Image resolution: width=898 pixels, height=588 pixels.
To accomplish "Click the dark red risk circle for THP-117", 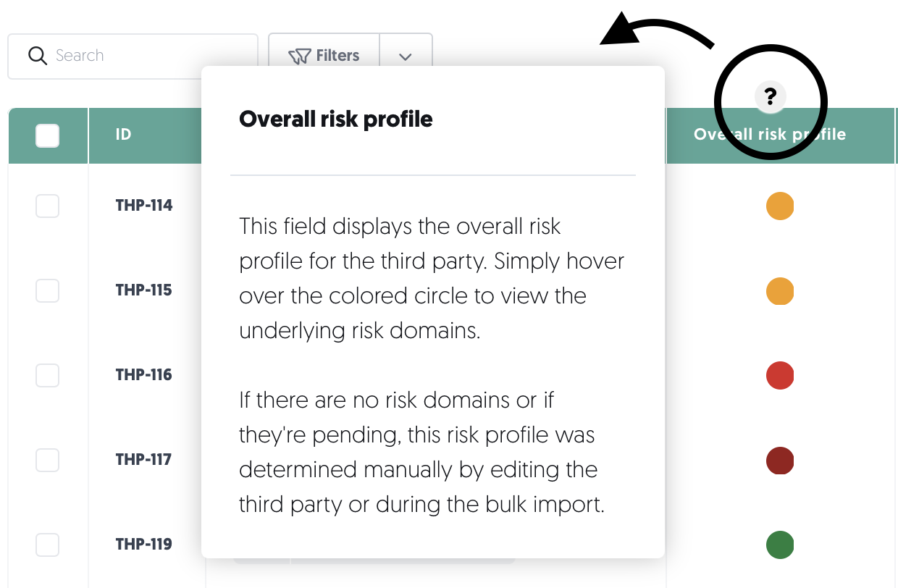I will pyautogui.click(x=780, y=461).
